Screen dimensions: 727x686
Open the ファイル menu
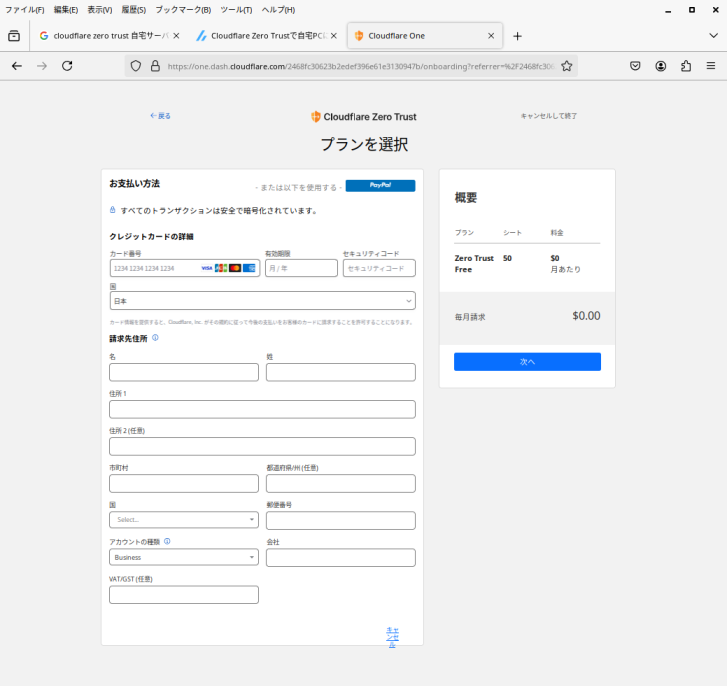[x=25, y=10]
